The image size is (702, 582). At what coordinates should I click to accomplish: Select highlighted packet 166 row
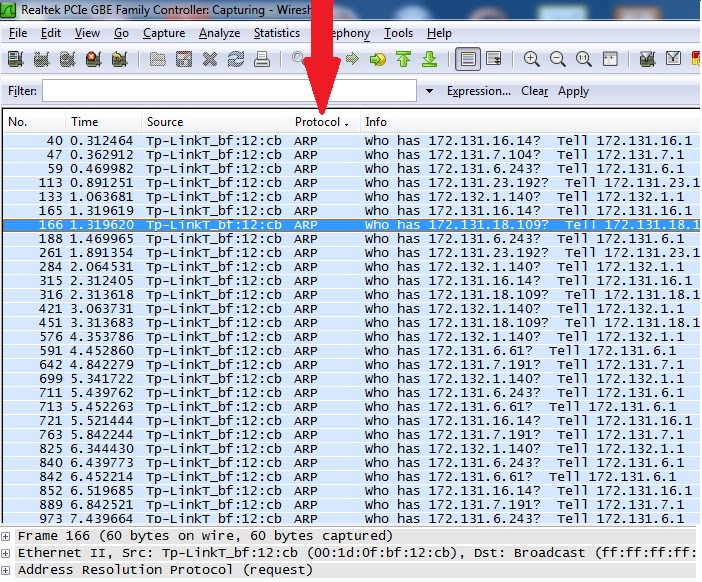[x=351, y=225]
